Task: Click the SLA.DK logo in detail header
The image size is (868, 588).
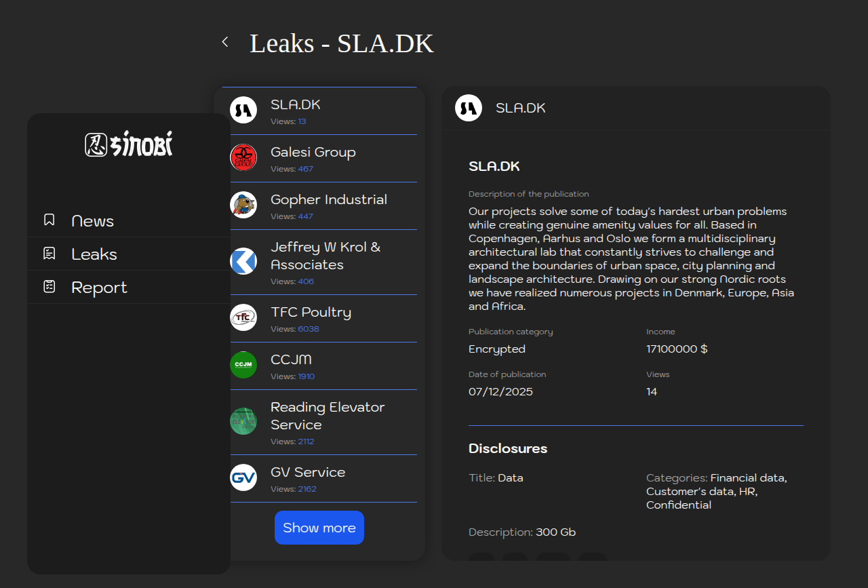Action: [x=469, y=108]
